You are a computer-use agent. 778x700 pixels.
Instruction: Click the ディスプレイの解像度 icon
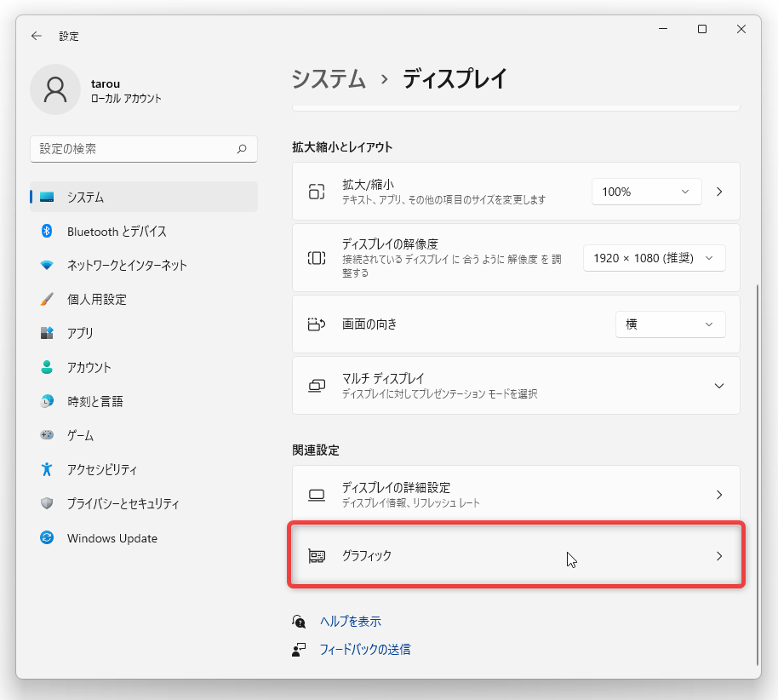point(317,258)
